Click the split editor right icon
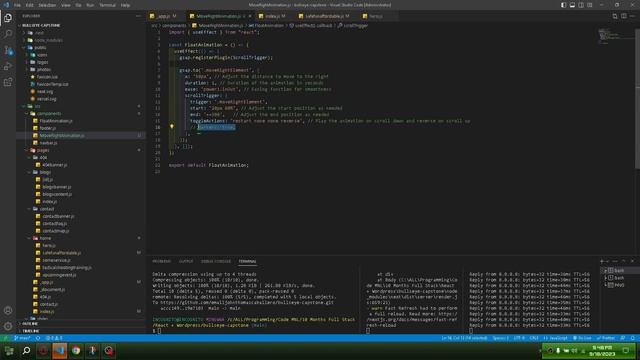This screenshot has height=360, width=640. [624, 16]
